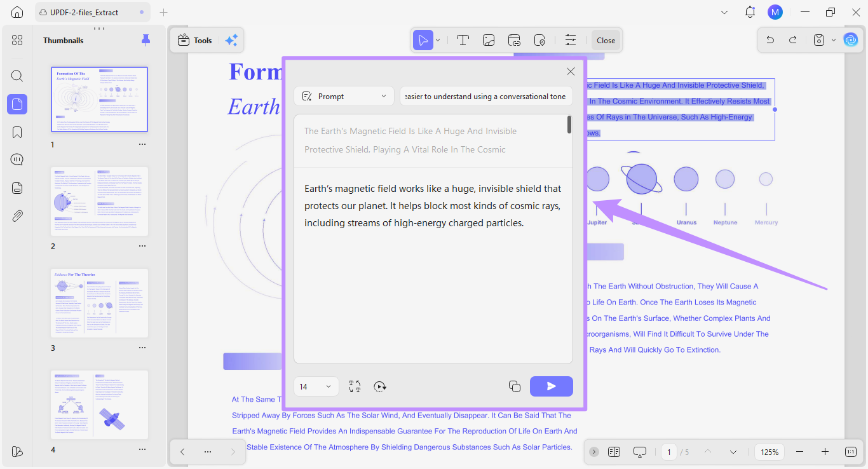868x469 pixels.
Task: Open a new tab with plus icon
Action: coord(164,12)
